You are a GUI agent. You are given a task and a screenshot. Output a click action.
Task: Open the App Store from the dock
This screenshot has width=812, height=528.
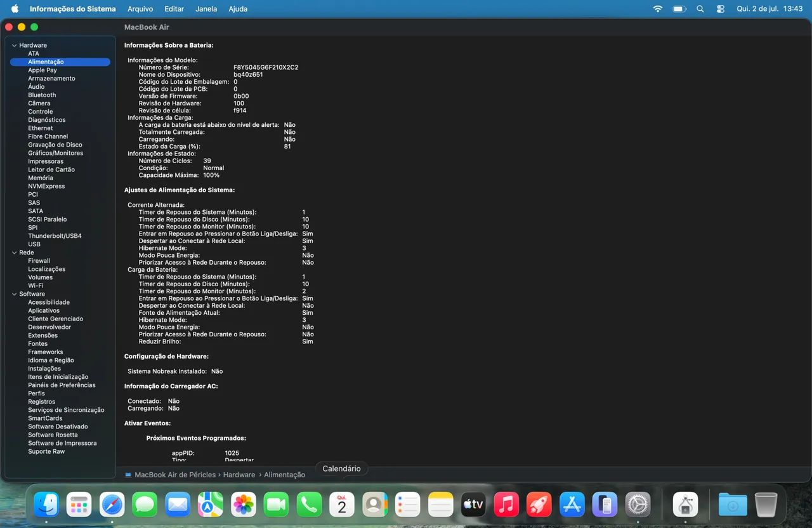pos(572,505)
